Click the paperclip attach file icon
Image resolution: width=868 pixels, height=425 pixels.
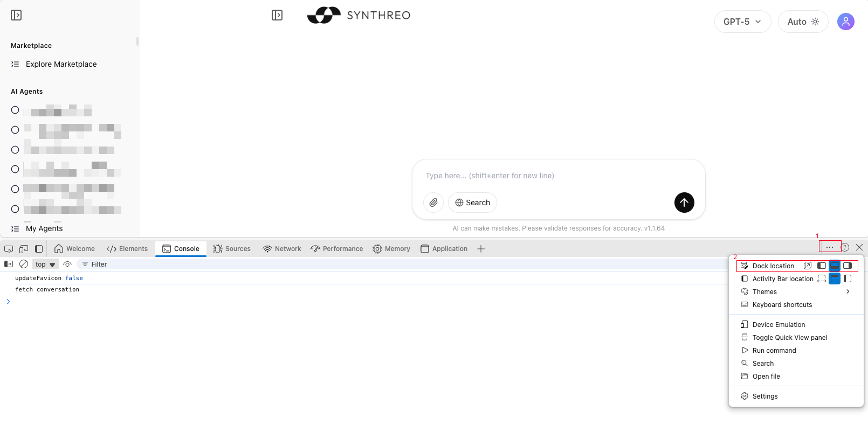(433, 203)
